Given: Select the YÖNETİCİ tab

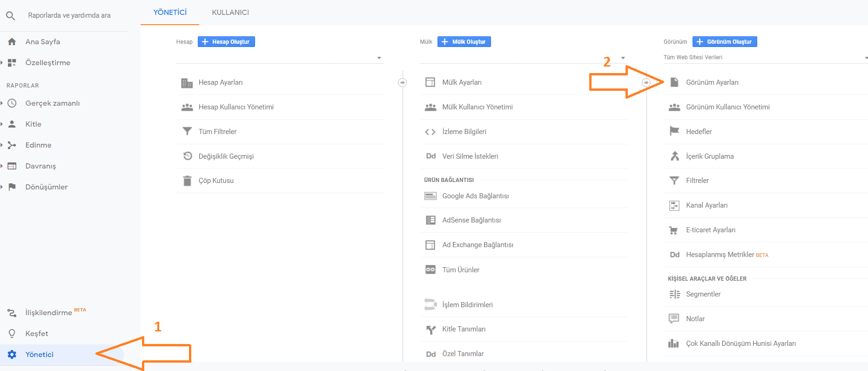Looking at the screenshot, I should click(170, 13).
